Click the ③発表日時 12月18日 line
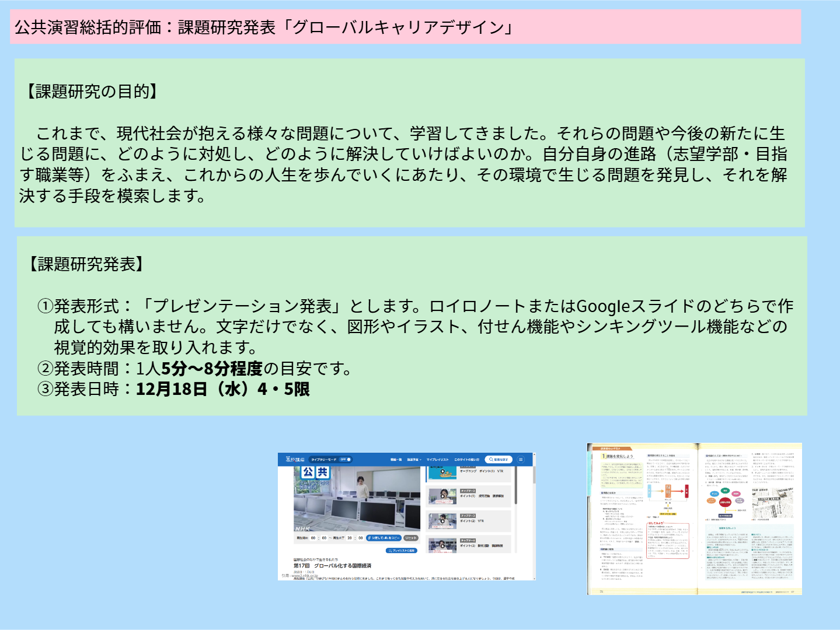This screenshot has height=630, width=840. click(173, 389)
